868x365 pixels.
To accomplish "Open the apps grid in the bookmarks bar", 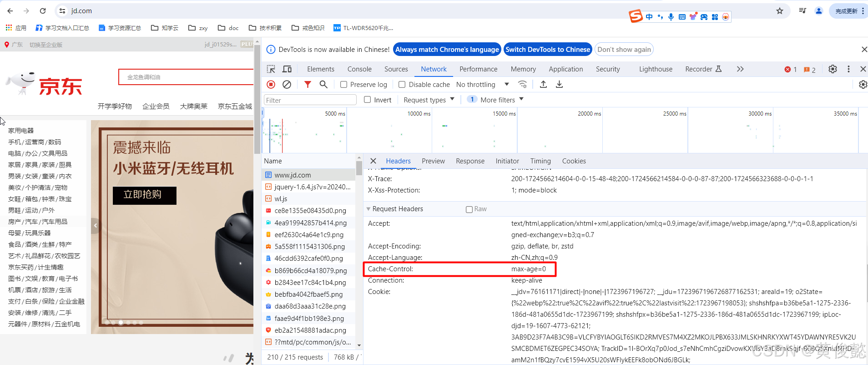I will [9, 28].
